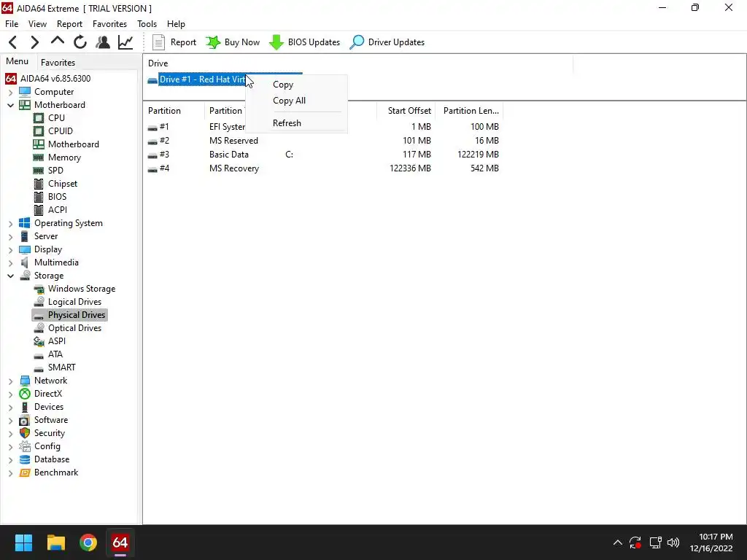
Task: Open the volume icon in system tray
Action: (673, 542)
